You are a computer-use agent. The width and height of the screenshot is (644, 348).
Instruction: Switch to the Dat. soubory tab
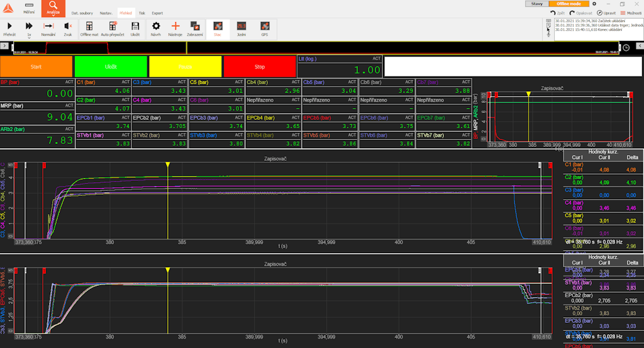(x=82, y=13)
